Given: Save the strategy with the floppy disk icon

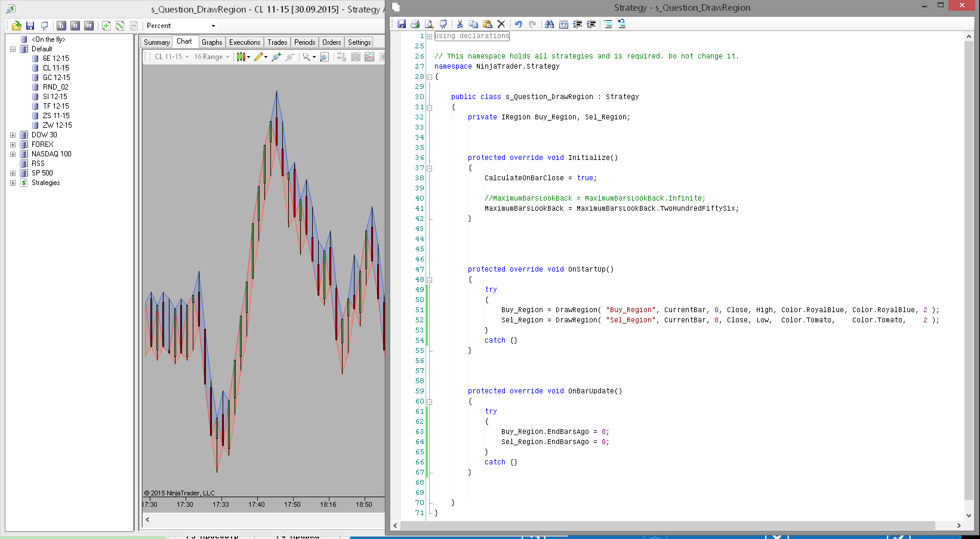Looking at the screenshot, I should pyautogui.click(x=402, y=24).
